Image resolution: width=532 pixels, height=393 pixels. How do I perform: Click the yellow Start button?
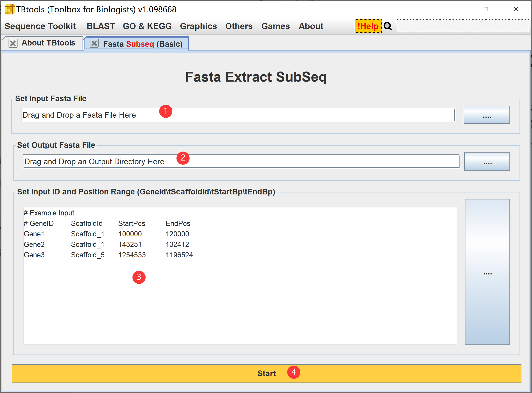coord(266,374)
